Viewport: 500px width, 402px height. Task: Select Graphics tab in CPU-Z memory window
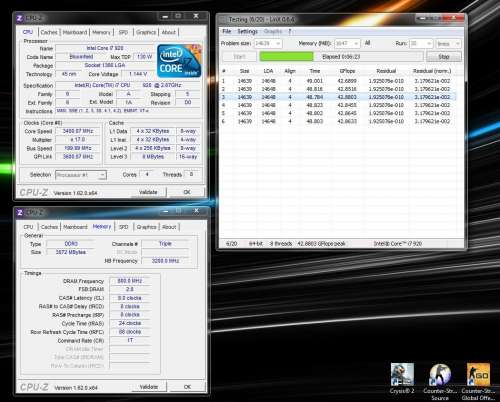(146, 227)
